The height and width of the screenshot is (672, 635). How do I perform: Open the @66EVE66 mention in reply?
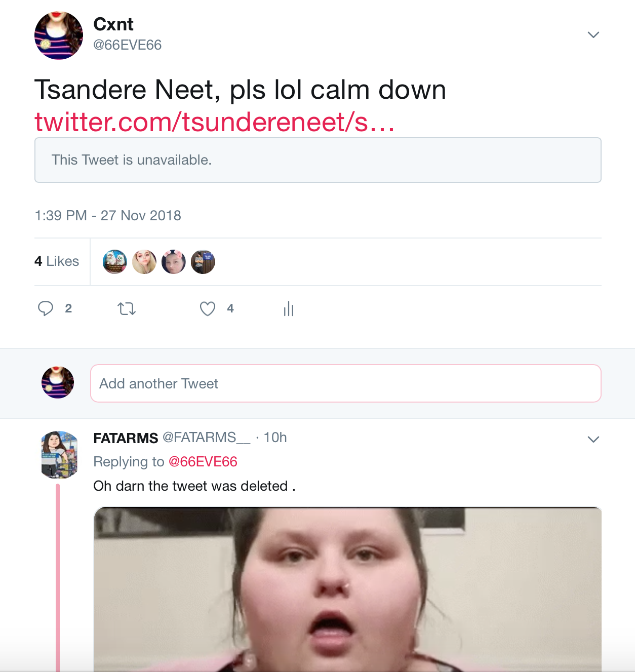point(203,462)
